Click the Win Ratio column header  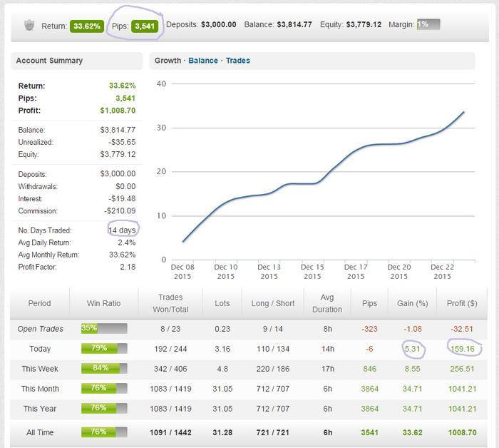click(x=104, y=303)
